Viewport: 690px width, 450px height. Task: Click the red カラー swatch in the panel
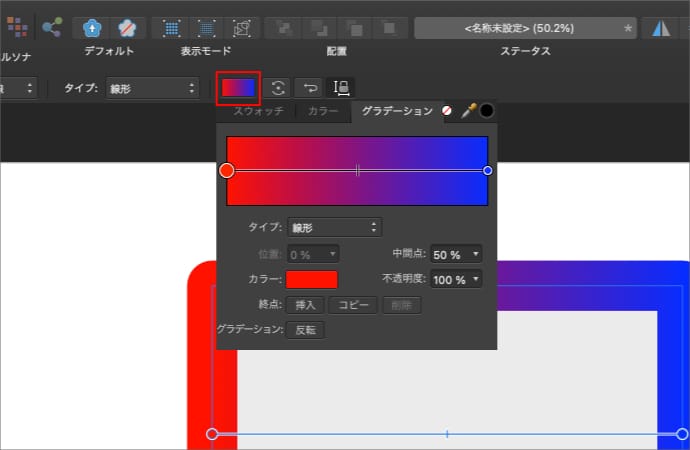pyautogui.click(x=312, y=279)
